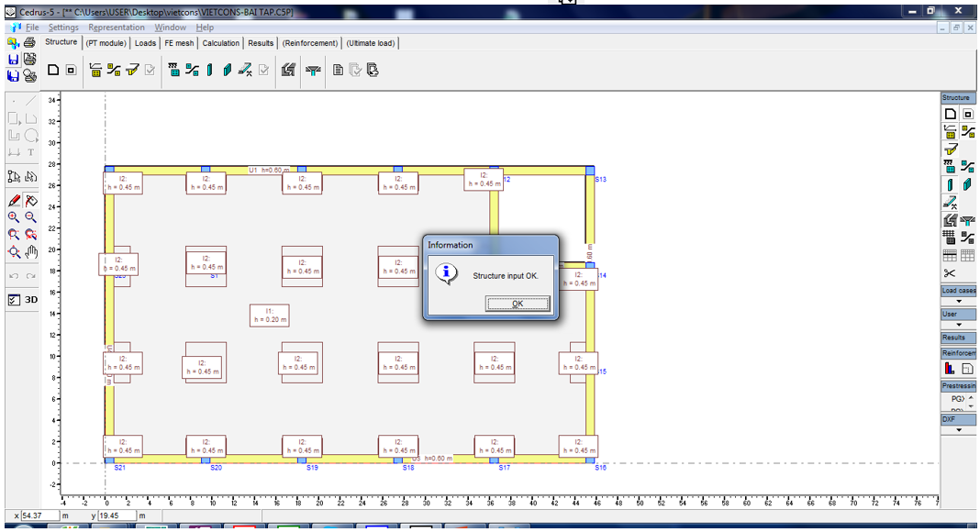Open the Settings menu
Image resolution: width=980 pixels, height=532 pixels.
(63, 28)
